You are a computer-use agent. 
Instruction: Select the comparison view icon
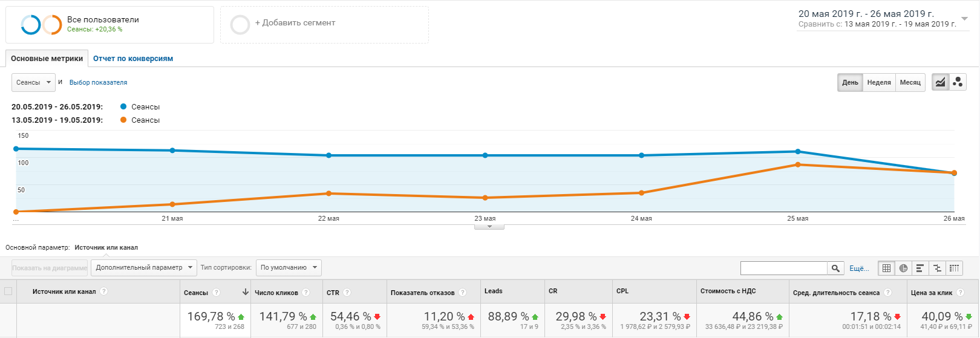tap(937, 268)
